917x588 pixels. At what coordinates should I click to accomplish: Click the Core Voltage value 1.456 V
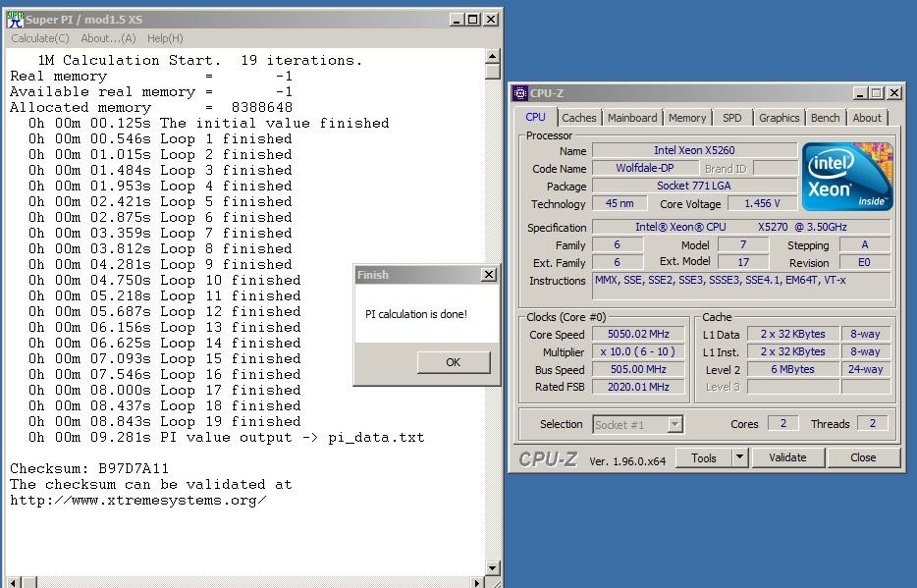click(x=762, y=203)
